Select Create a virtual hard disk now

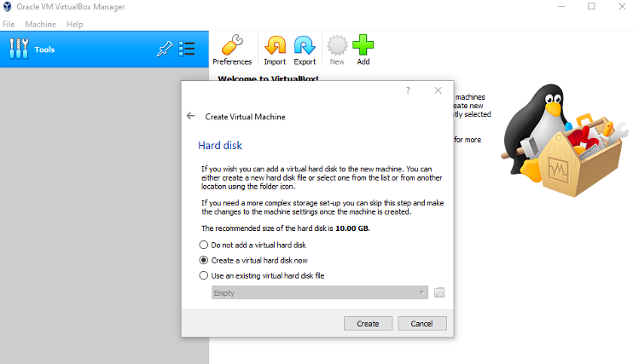click(x=253, y=260)
